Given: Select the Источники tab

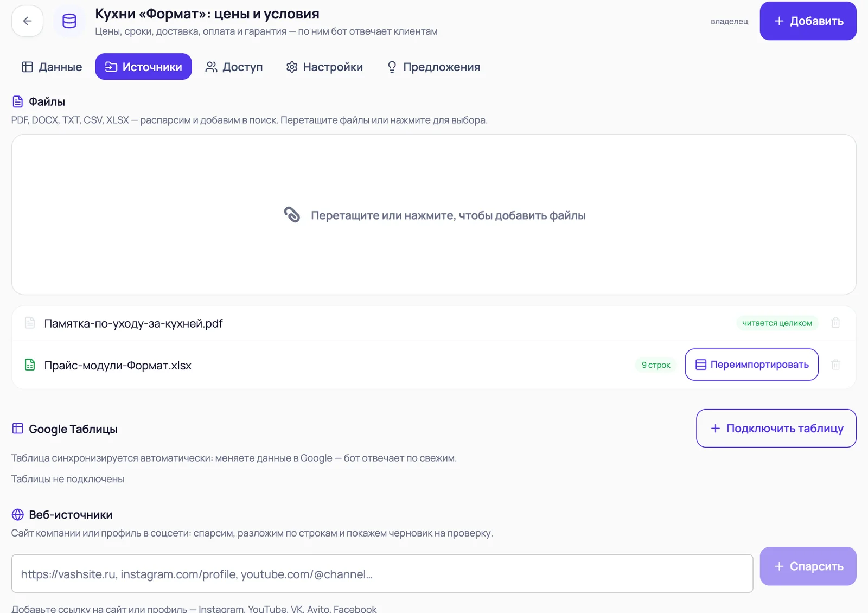Looking at the screenshot, I should coord(144,67).
